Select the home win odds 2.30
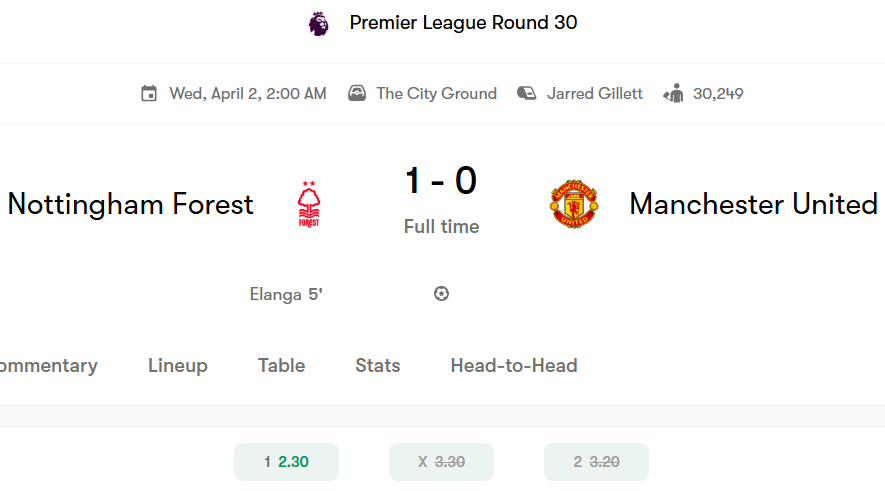Viewport: 885px width, 491px height. [x=286, y=462]
